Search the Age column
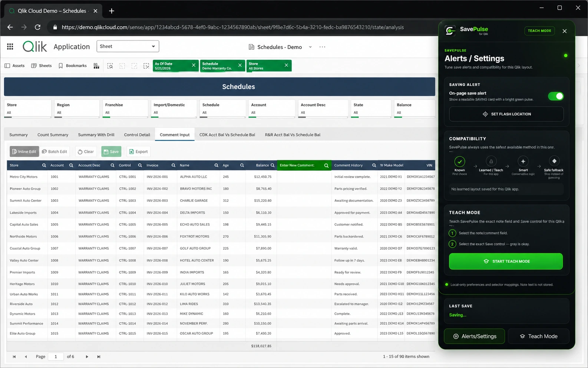Image resolution: width=588 pixels, height=368 pixels. [242, 165]
